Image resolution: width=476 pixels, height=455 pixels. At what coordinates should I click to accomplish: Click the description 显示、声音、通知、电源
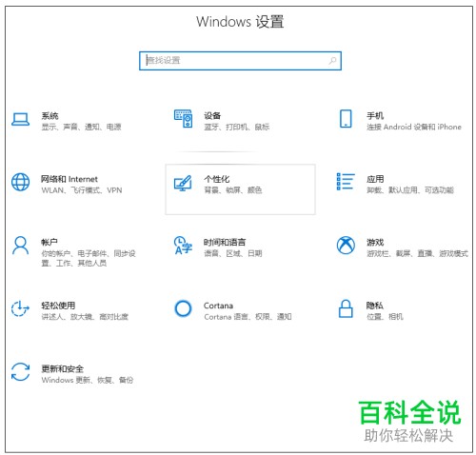(x=81, y=127)
